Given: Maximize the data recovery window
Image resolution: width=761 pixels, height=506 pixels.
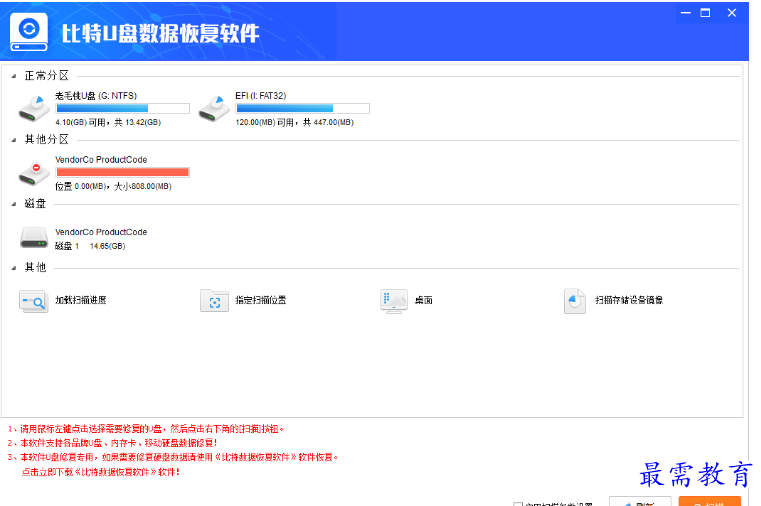Looking at the screenshot, I should click(x=705, y=13).
